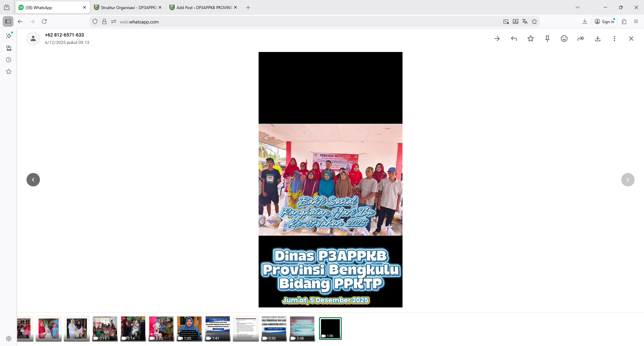Select the 0:11 video thumbnail

pyautogui.click(x=105, y=329)
